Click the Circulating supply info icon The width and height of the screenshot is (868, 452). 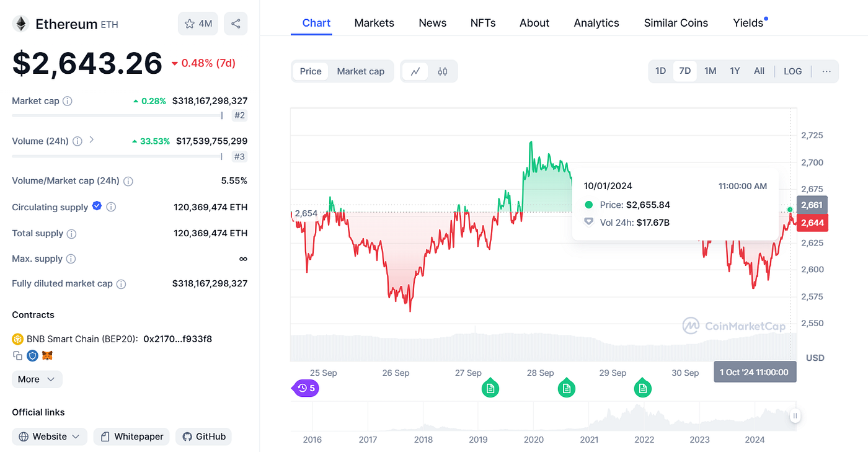click(112, 207)
